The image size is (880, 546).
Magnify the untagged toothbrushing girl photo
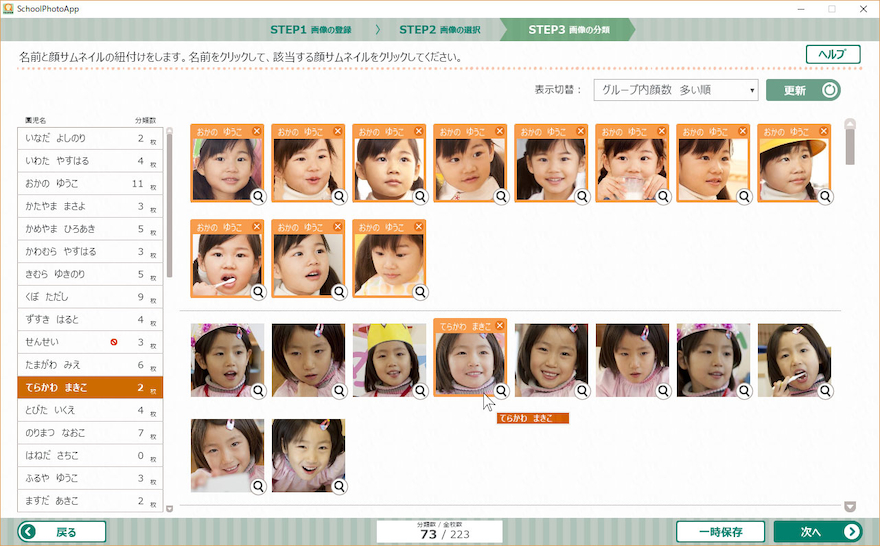pos(825,391)
